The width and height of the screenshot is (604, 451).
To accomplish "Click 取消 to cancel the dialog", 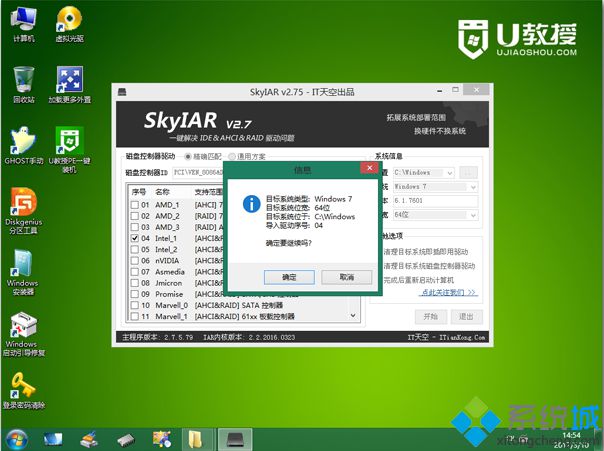I will coord(347,277).
